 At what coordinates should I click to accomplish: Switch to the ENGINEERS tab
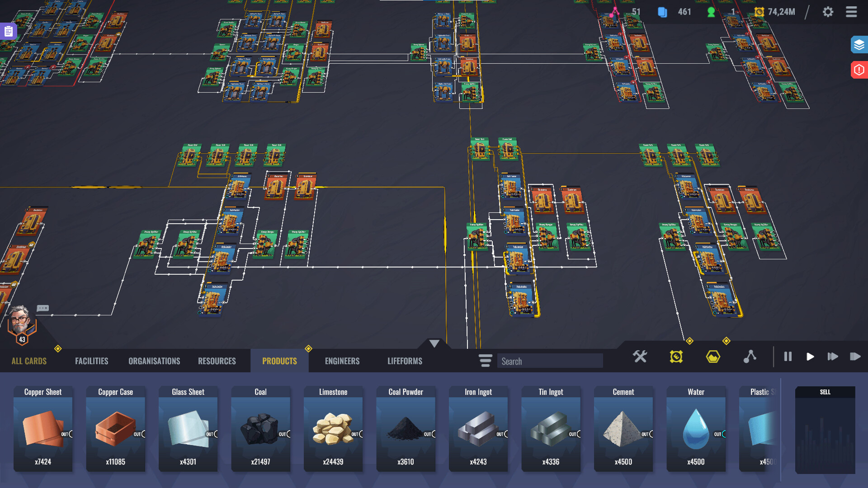point(342,361)
